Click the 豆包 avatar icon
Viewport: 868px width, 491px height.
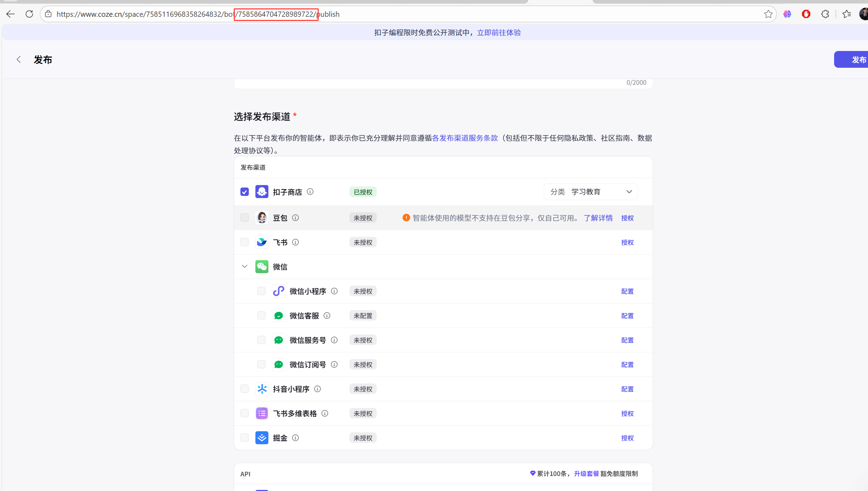pos(262,218)
